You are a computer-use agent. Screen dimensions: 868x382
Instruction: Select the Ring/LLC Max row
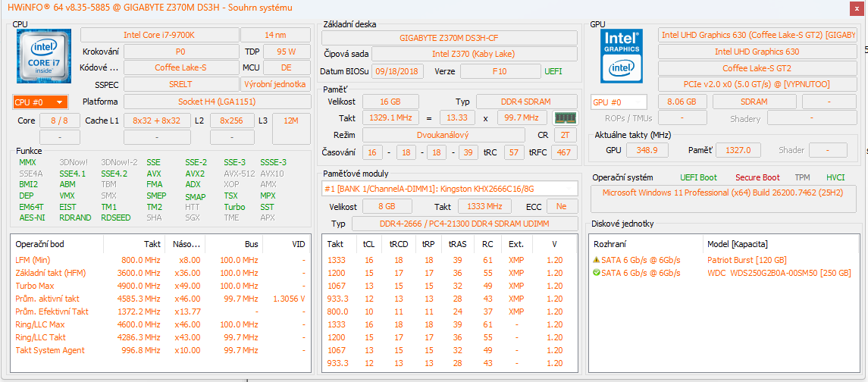coord(161,324)
